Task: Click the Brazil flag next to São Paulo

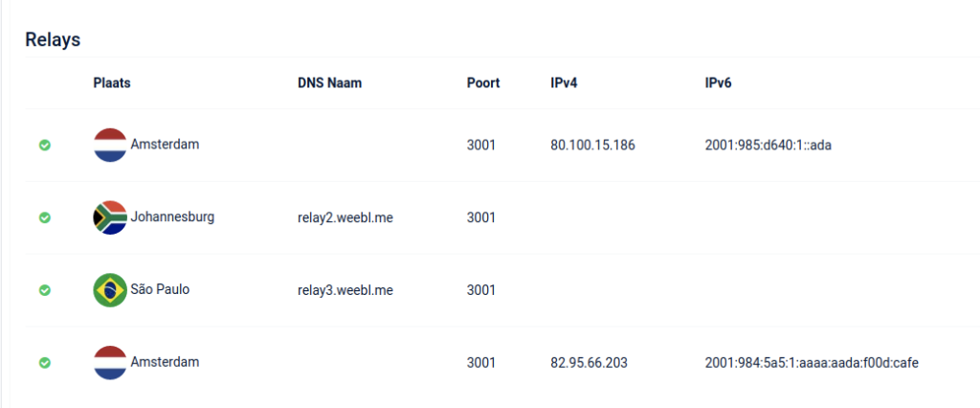Action: 110,290
